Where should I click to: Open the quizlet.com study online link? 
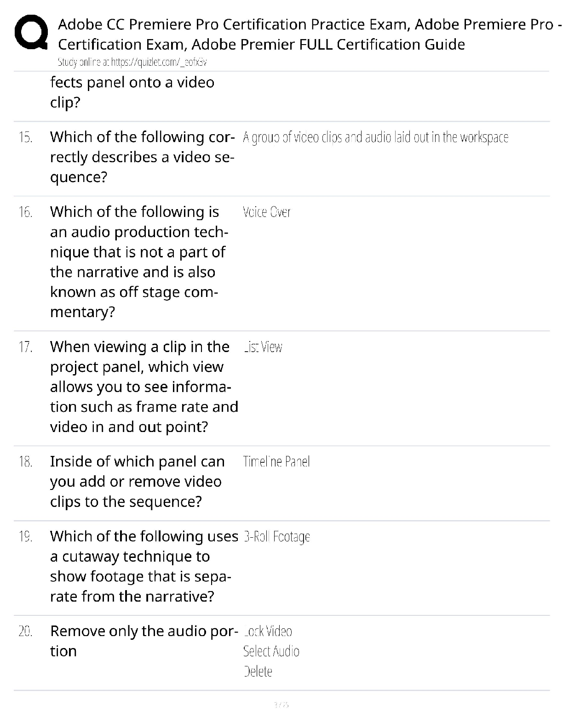pyautogui.click(x=135, y=62)
